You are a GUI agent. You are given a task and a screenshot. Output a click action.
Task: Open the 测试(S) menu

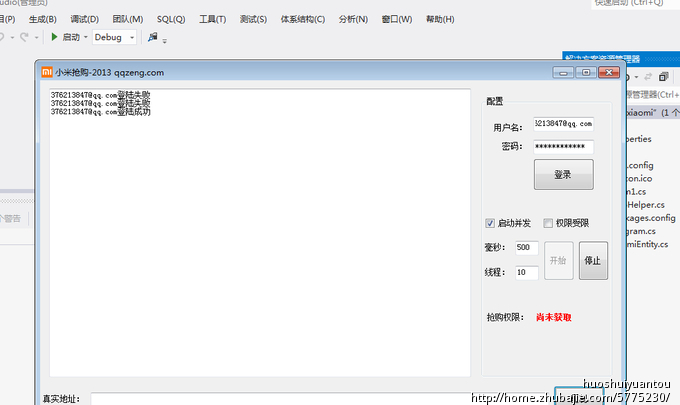pyautogui.click(x=253, y=19)
